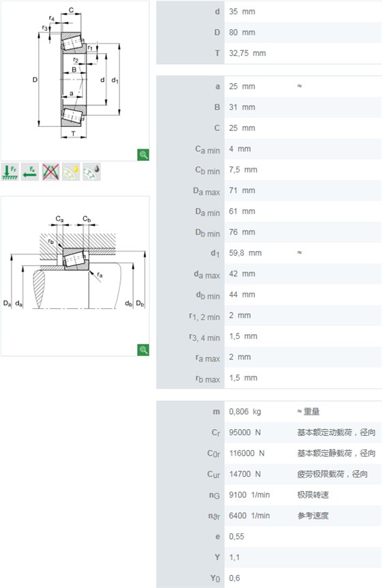Screen dimensions: 382x588
Task: Select the value 80 mm for D
Action: 242,33
